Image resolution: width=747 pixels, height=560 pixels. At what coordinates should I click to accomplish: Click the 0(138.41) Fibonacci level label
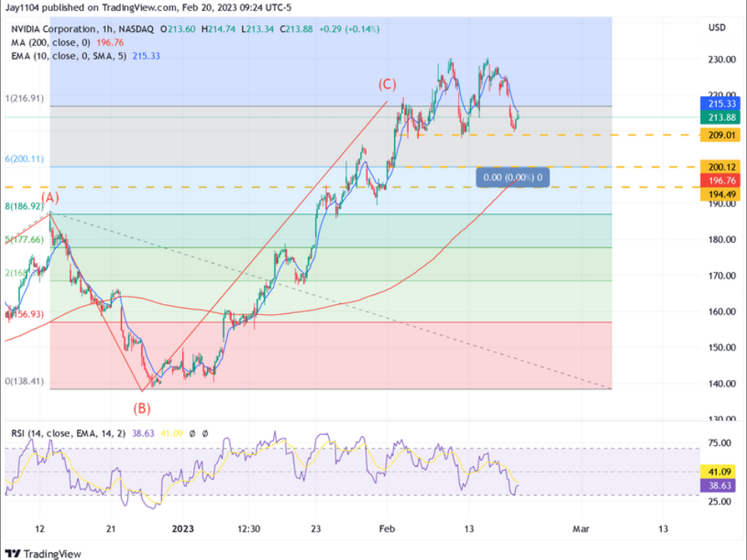tap(24, 382)
